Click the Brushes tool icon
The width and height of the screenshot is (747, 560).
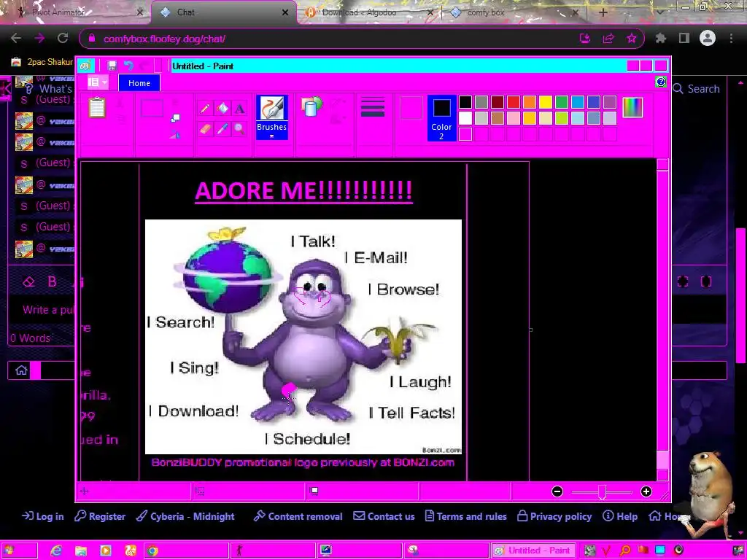click(x=271, y=108)
